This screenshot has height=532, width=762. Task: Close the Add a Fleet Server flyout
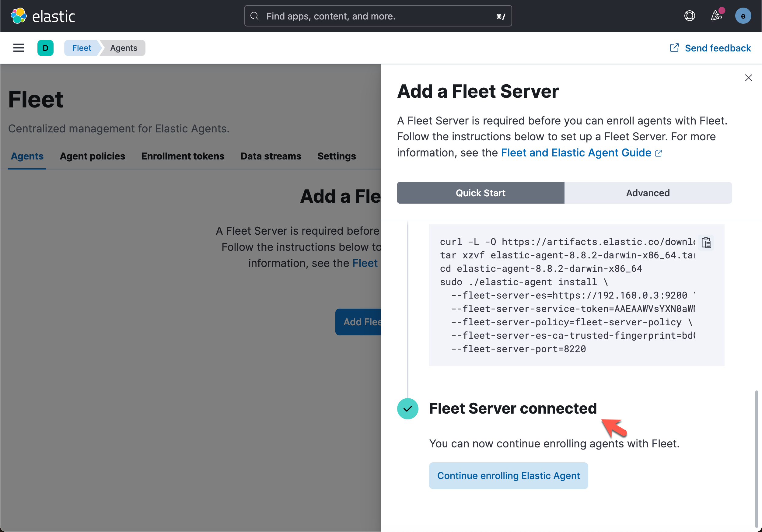(748, 78)
